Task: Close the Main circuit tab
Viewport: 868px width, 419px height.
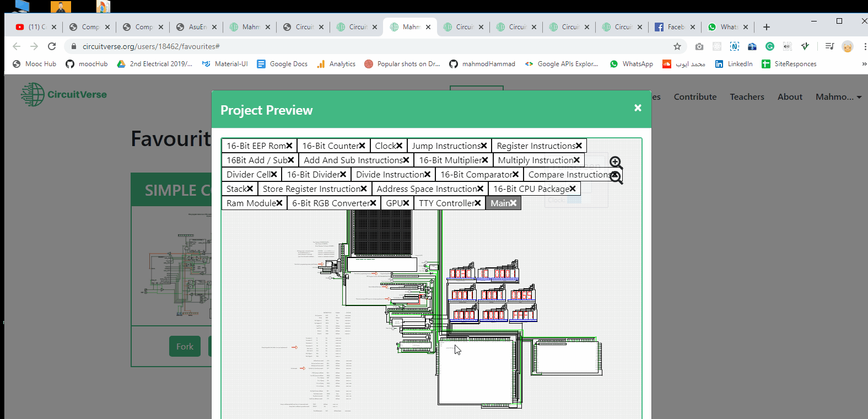Action: click(x=513, y=203)
